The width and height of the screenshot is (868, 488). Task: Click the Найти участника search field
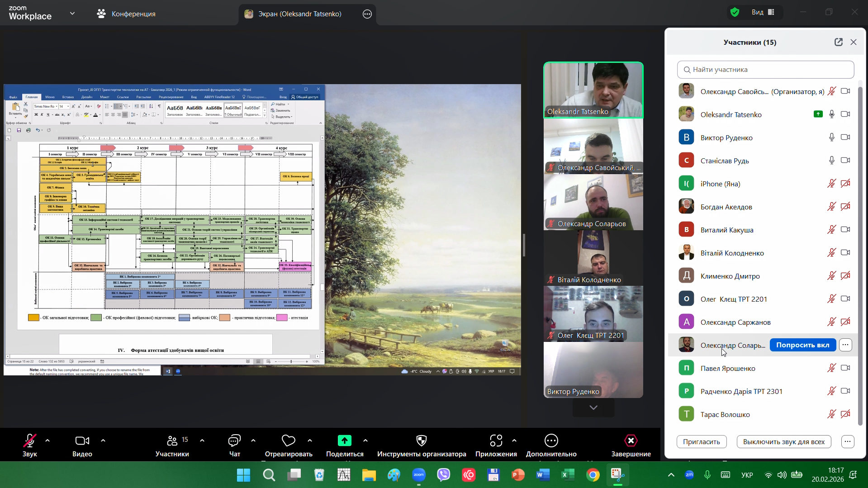click(x=765, y=70)
